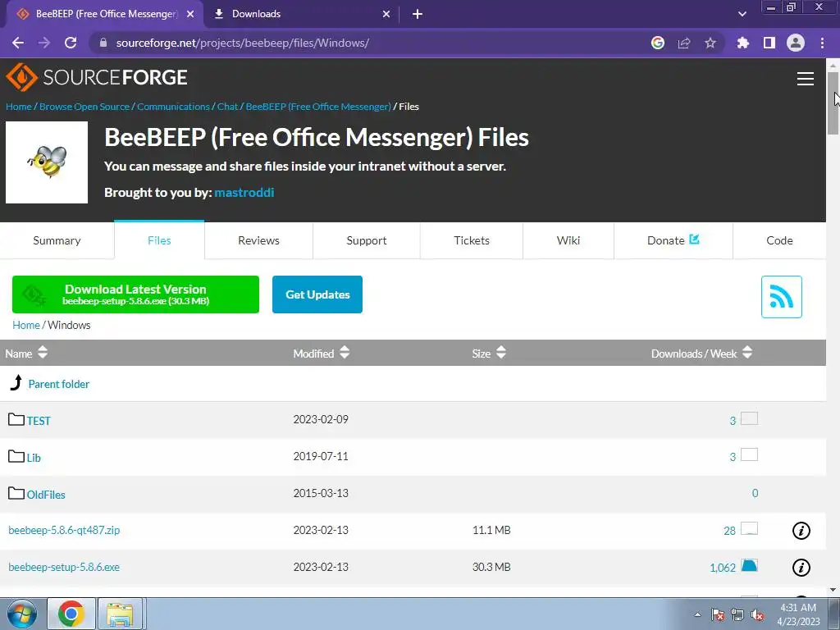Click the page vertical scrollbar thumb
The height and width of the screenshot is (630, 840).
(833, 103)
